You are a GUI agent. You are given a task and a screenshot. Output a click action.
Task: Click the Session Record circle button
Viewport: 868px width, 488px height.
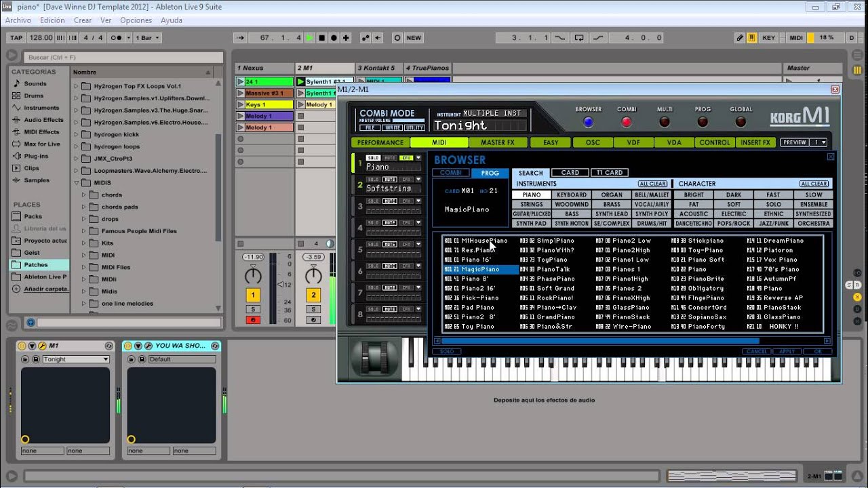coord(397,38)
